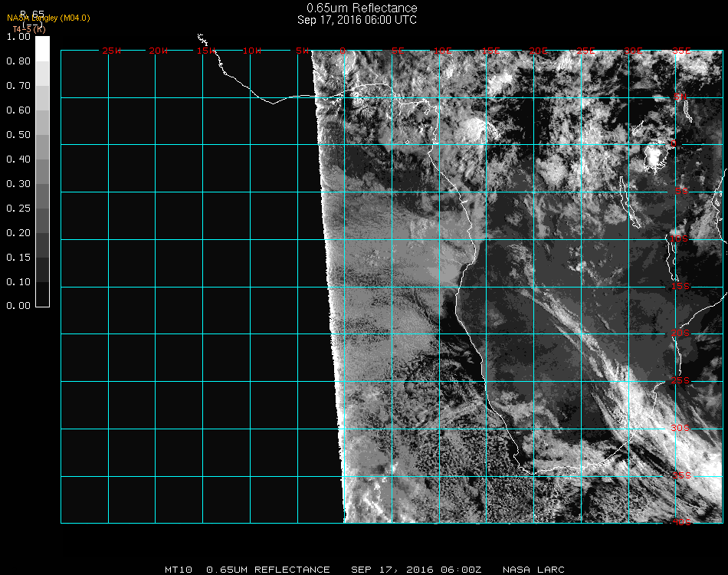Click the Lake Victoria outline near the equator

[655, 156]
